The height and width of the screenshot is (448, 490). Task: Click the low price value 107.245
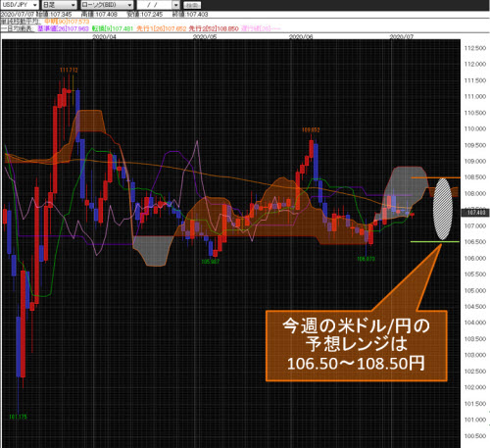[x=152, y=15]
